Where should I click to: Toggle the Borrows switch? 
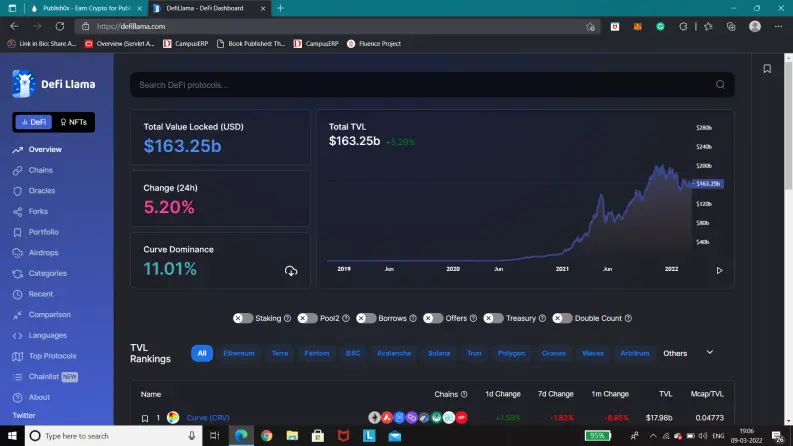[366, 319]
